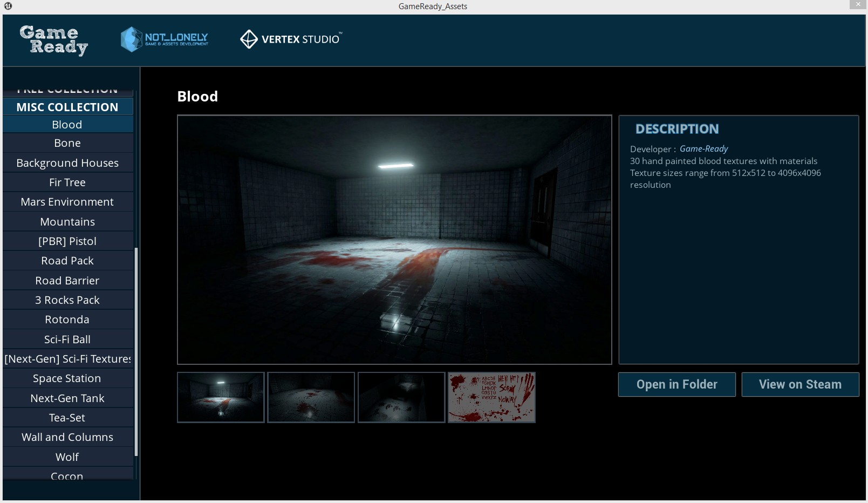
Task: Select the second preview thumbnail
Action: 311,397
